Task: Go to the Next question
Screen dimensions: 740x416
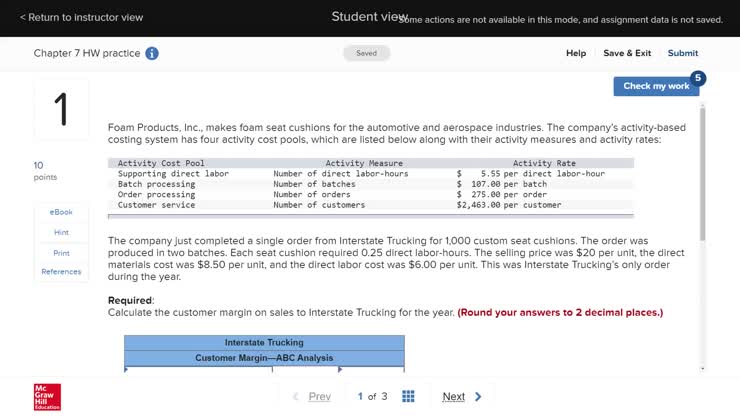Action: (x=454, y=397)
